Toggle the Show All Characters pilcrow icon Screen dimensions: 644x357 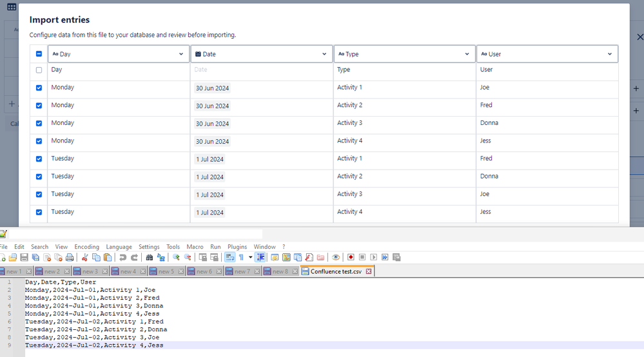click(241, 257)
